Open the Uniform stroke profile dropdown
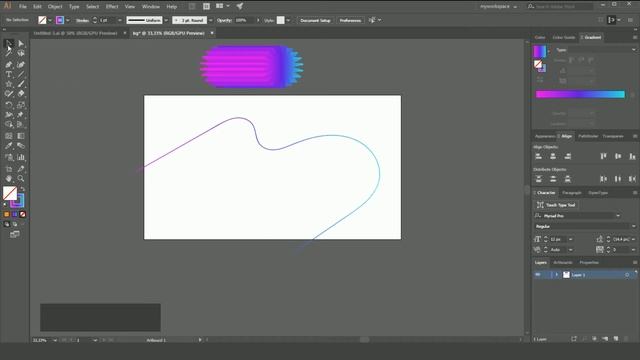640x360 pixels. 166,20
